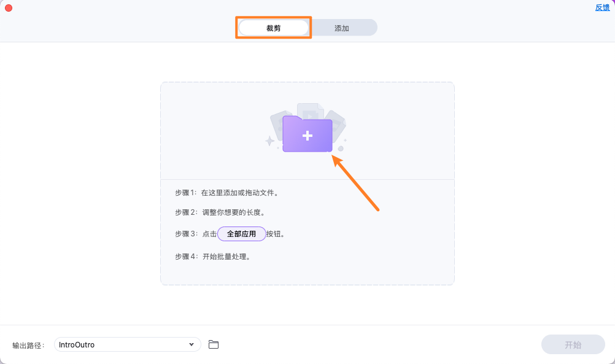Click the folder icon to choose output directory

coord(214,344)
